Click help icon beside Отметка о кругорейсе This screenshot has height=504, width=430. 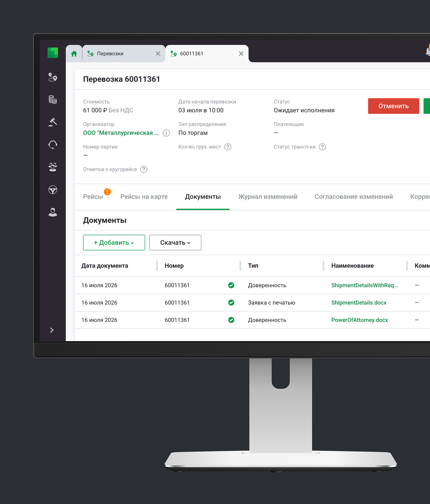coord(144,169)
